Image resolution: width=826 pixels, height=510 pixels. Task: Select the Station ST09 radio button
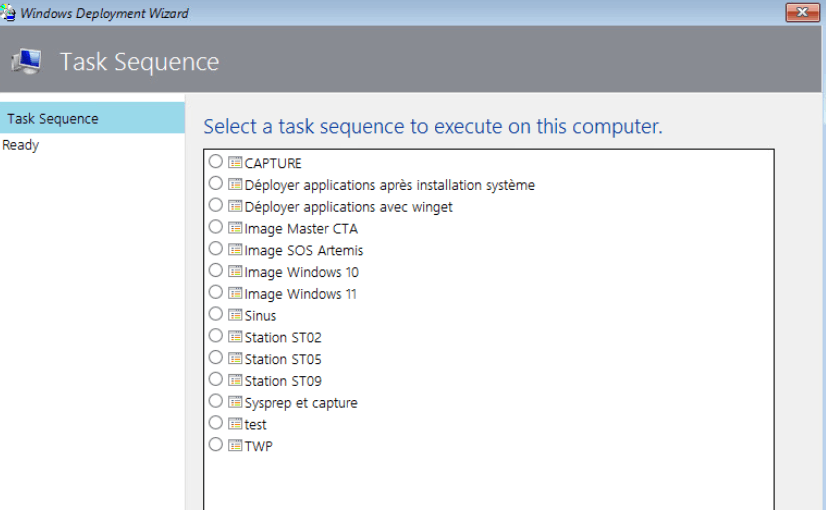pyautogui.click(x=216, y=380)
